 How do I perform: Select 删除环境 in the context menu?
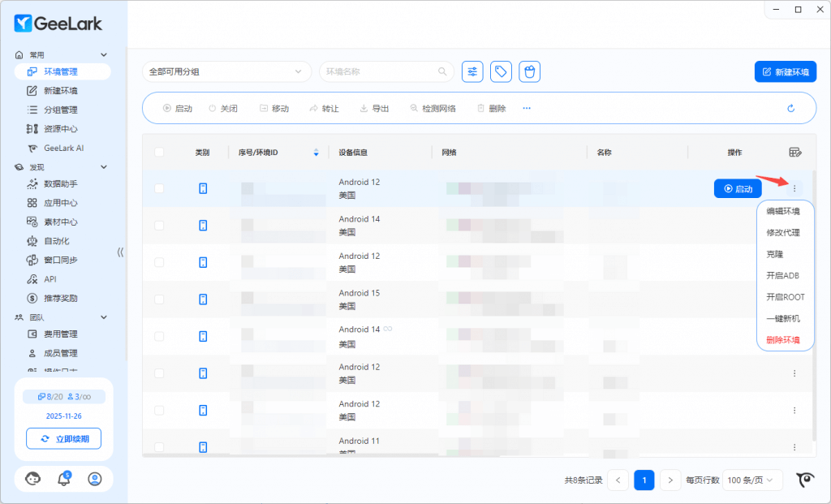tap(783, 340)
